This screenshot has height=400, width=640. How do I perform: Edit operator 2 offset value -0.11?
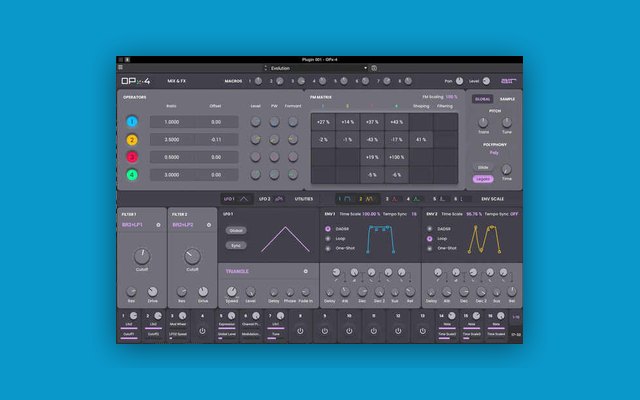coord(216,140)
